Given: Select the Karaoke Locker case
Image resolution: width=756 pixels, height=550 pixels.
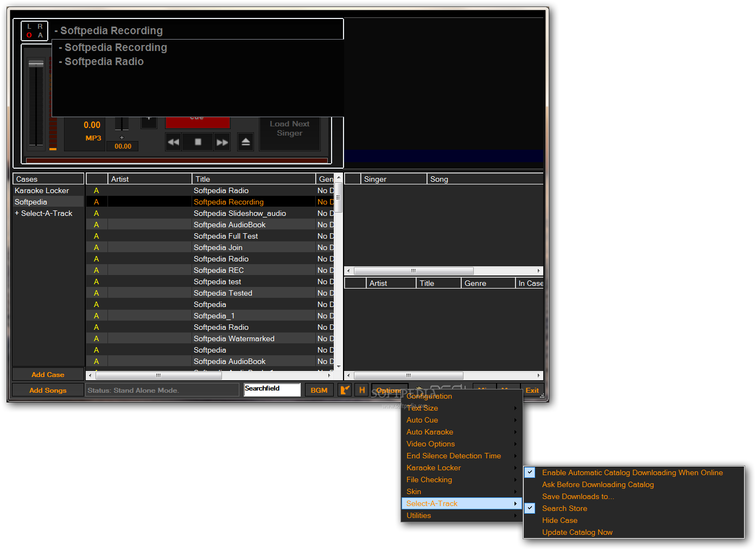Looking at the screenshot, I should click(x=48, y=190).
